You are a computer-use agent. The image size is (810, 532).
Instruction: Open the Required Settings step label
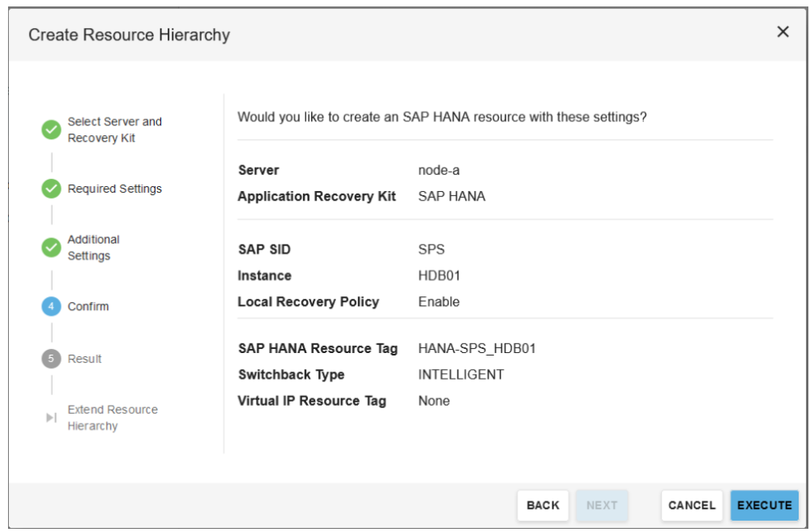[x=114, y=189]
